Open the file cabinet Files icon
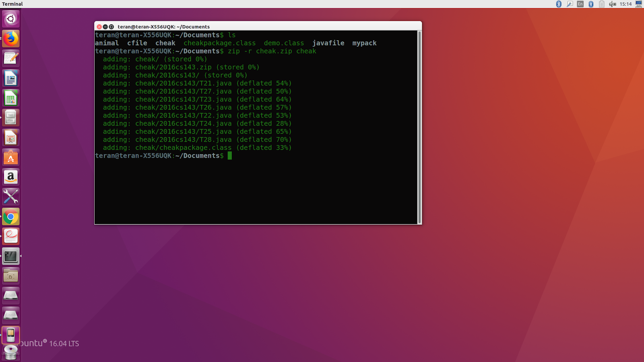Screen dimensions: 644x362 pyautogui.click(x=11, y=117)
